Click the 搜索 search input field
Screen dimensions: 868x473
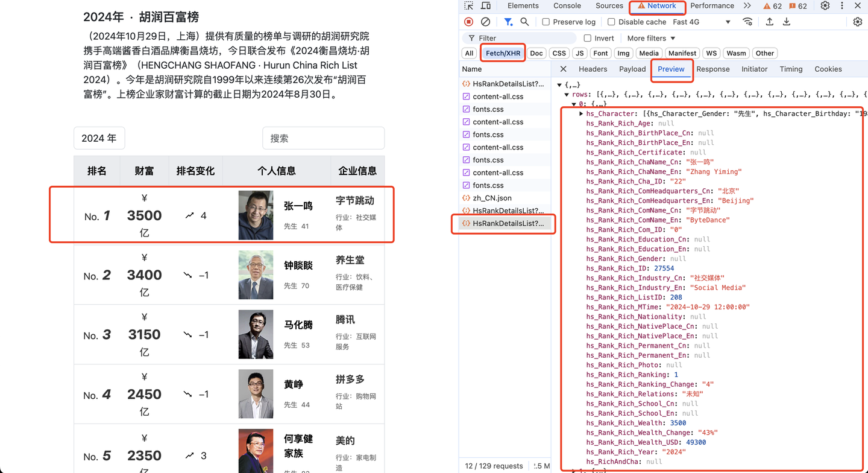click(x=323, y=138)
